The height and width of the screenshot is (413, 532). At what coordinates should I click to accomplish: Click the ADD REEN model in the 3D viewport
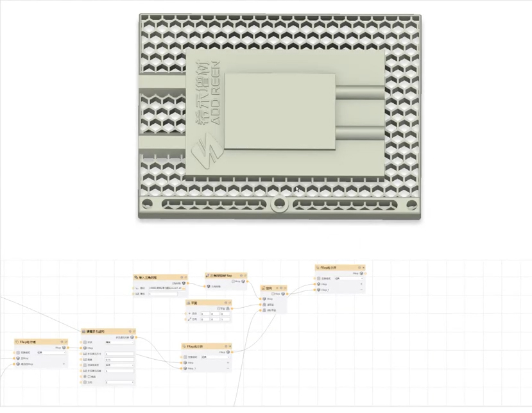pos(280,116)
